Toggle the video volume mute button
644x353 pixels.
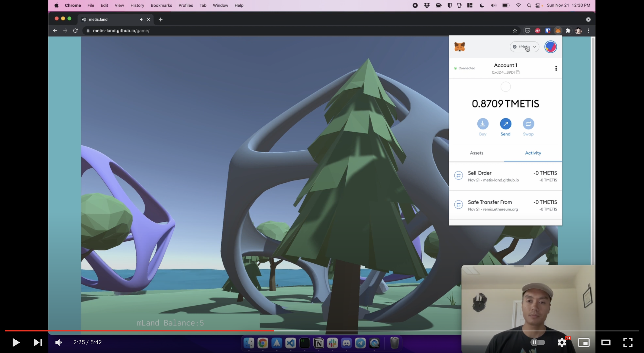[x=58, y=342]
